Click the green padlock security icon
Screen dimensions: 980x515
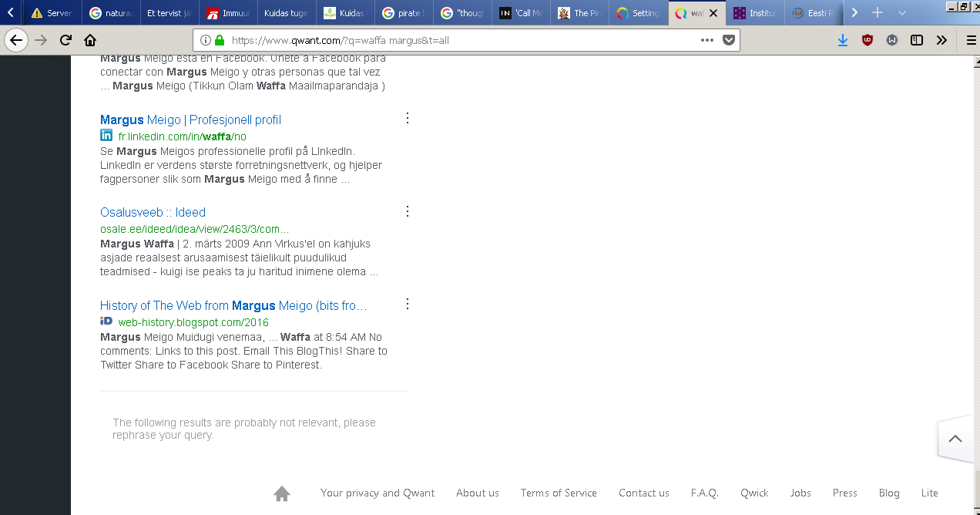pos(220,40)
